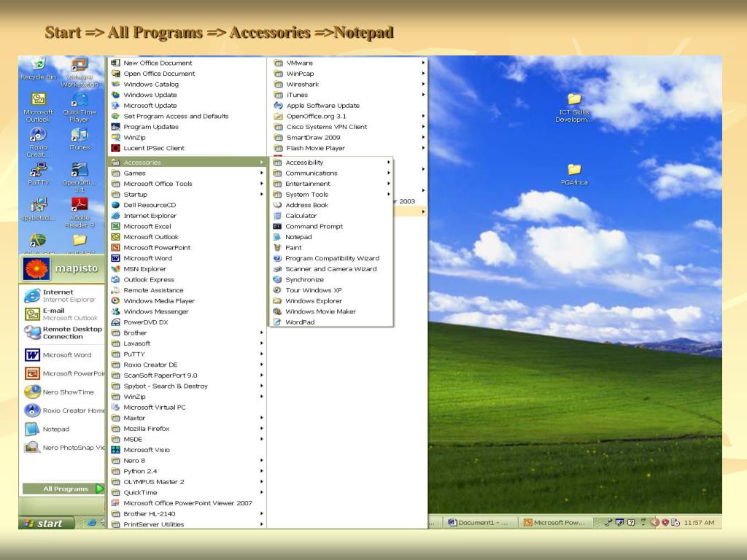Expand the Nero 8 submenu arrow
The image size is (747, 560).
(x=262, y=461)
